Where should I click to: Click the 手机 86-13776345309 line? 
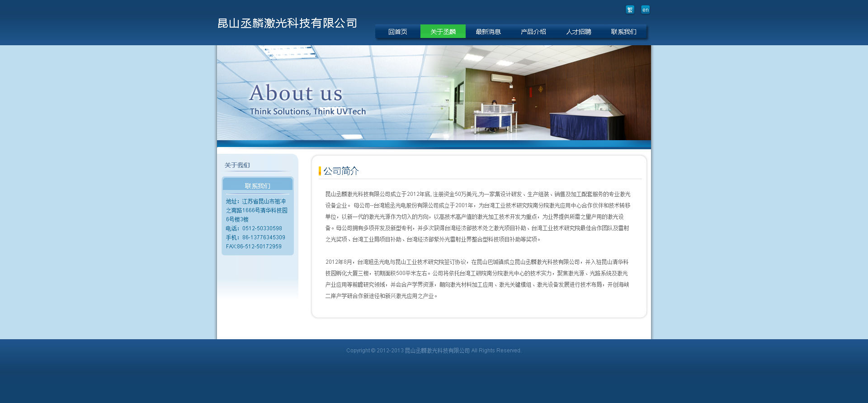255,237
